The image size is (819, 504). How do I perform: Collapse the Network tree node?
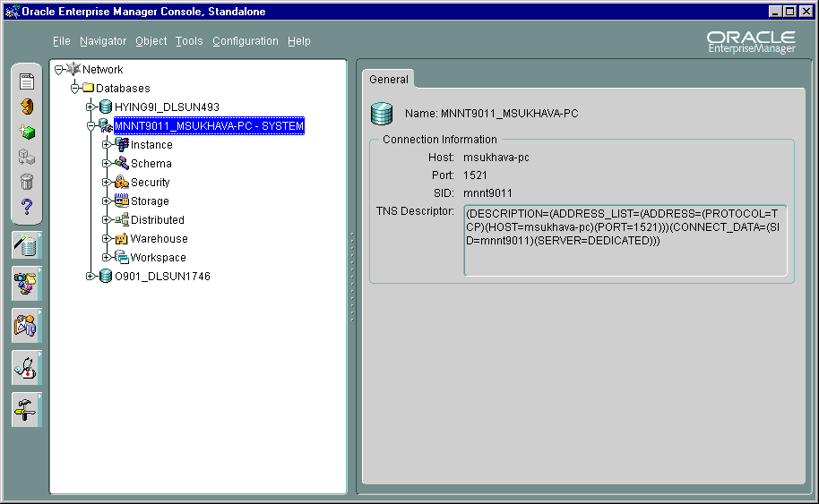(x=58, y=70)
